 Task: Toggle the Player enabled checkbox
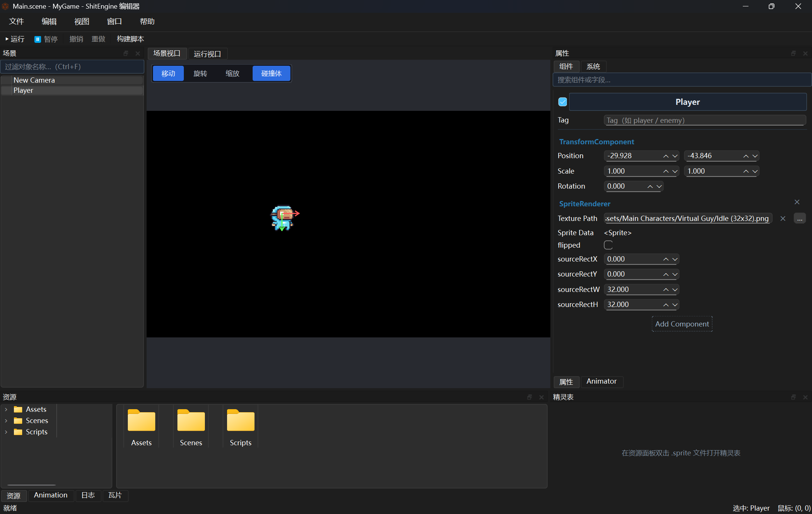562,102
